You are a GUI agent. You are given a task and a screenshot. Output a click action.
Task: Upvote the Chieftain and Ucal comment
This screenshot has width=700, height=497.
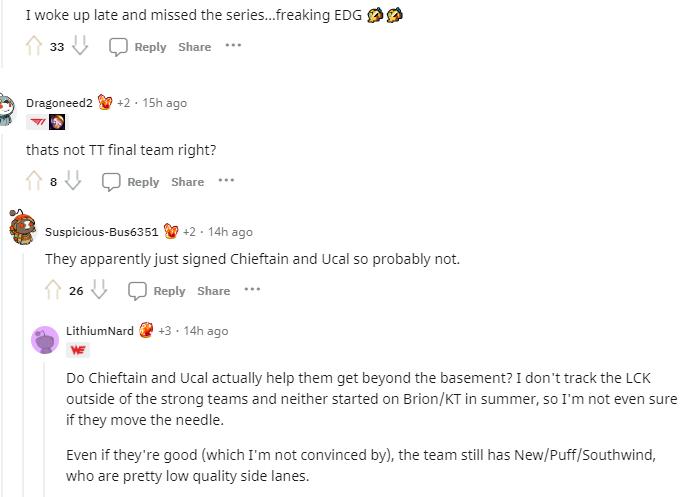(53, 290)
